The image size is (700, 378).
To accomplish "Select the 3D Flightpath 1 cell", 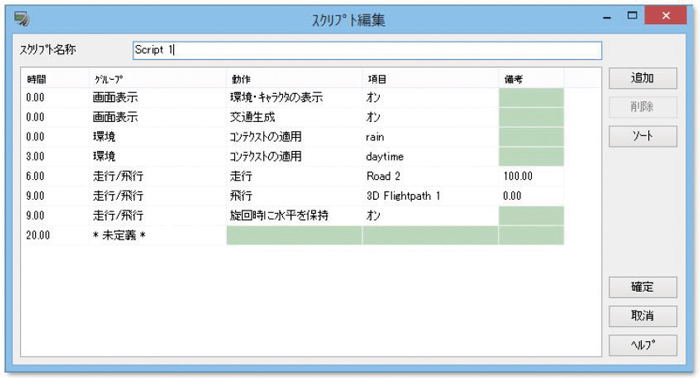I will point(430,195).
